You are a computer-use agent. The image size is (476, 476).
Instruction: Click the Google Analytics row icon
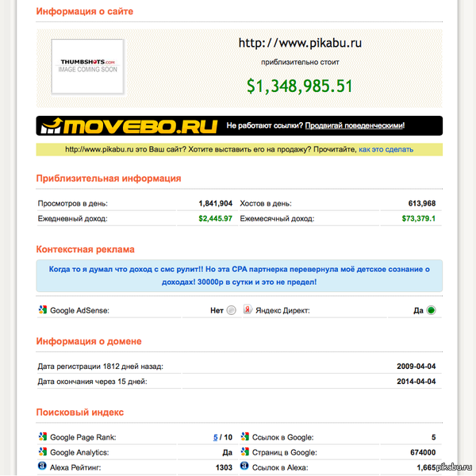point(43,452)
